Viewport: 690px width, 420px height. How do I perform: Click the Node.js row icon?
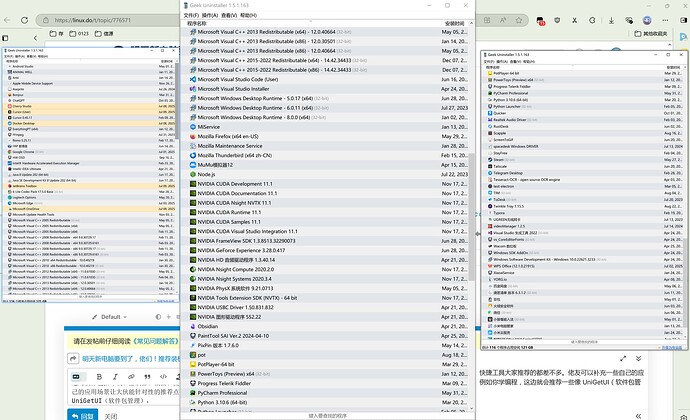[x=193, y=174]
